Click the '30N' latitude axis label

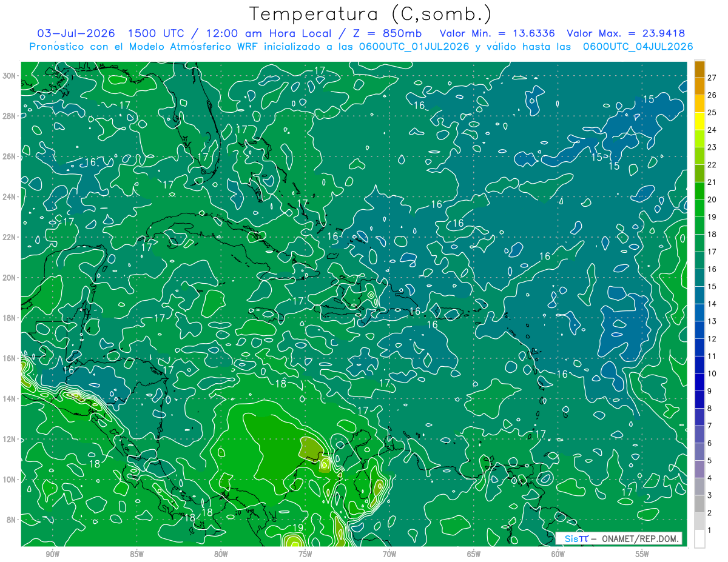point(10,76)
